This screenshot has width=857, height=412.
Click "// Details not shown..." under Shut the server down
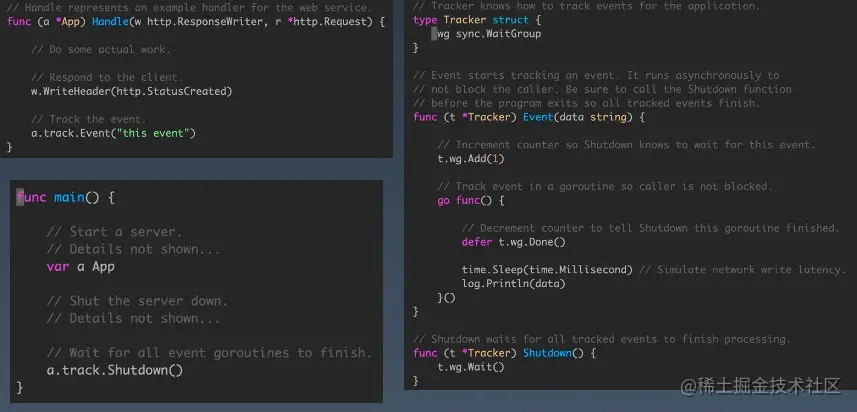click(x=133, y=319)
